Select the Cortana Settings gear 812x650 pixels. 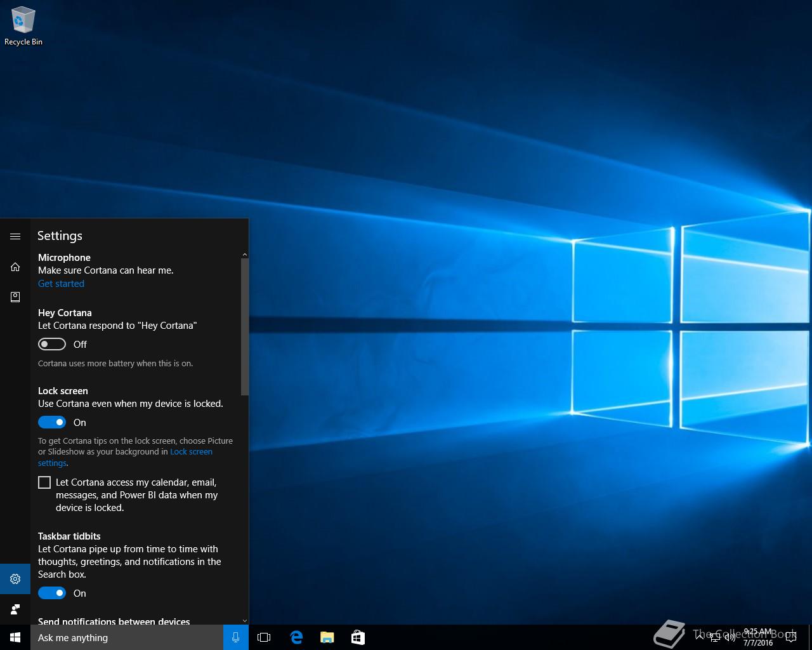pos(15,579)
